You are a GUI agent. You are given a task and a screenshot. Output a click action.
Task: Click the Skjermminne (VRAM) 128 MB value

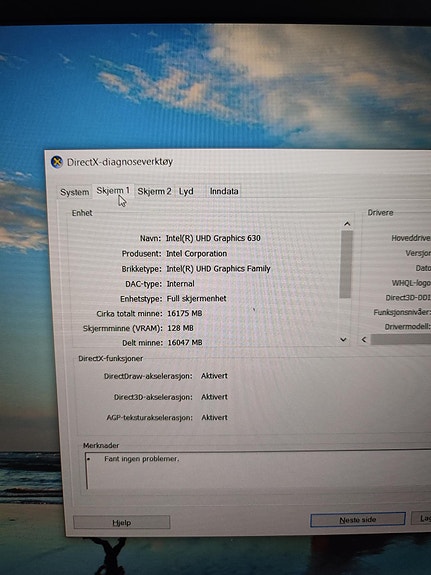pyautogui.click(x=180, y=328)
